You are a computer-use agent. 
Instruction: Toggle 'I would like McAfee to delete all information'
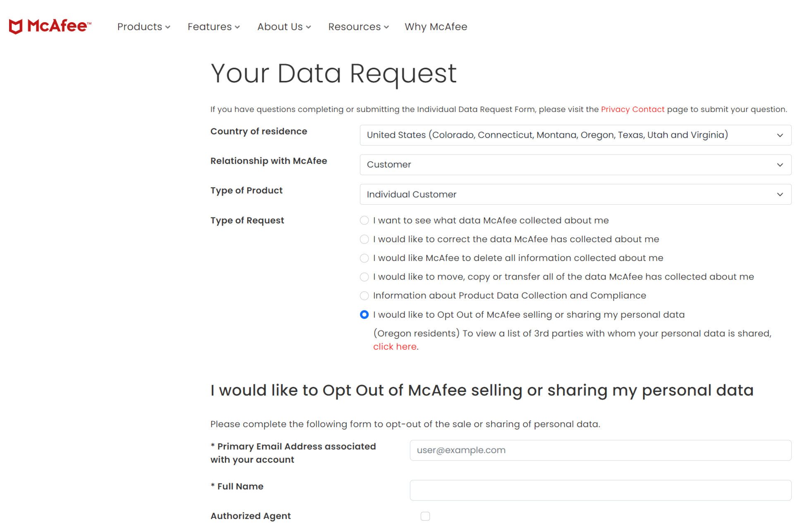(363, 258)
